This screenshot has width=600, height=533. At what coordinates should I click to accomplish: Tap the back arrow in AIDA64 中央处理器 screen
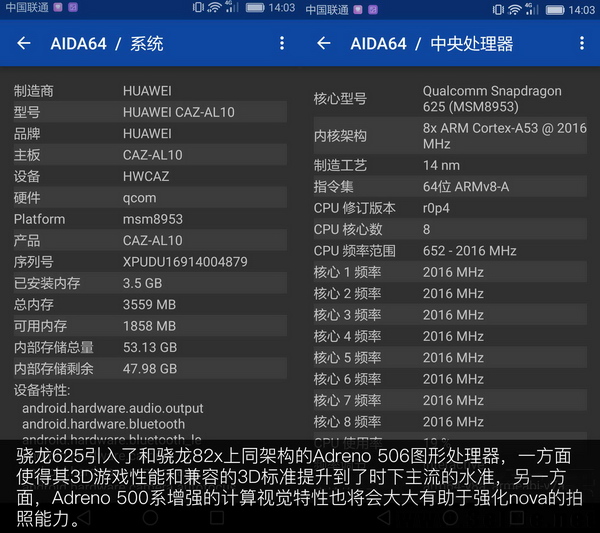click(x=324, y=43)
